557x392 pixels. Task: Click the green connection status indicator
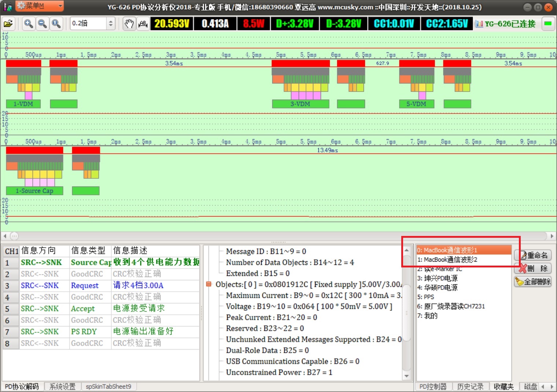point(548,24)
